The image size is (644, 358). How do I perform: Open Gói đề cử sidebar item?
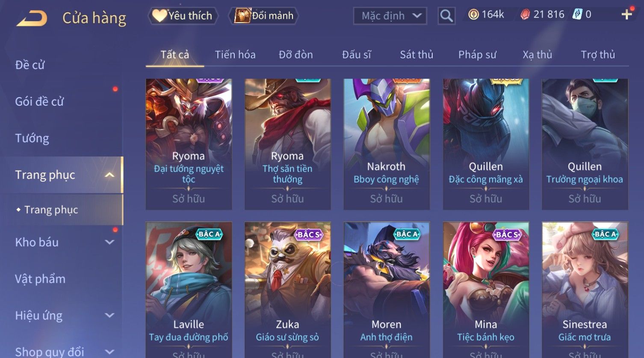(39, 102)
